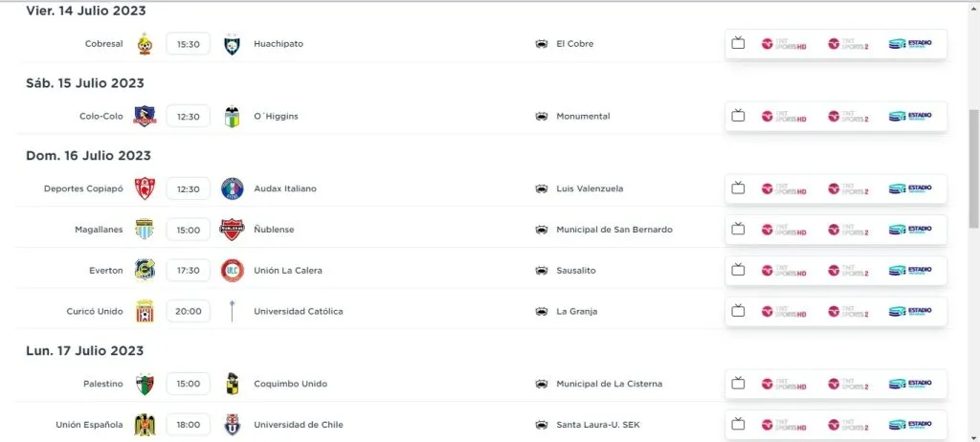Open the 20:00 Curicó Unido match time box
980x442 pixels.
coord(188,311)
